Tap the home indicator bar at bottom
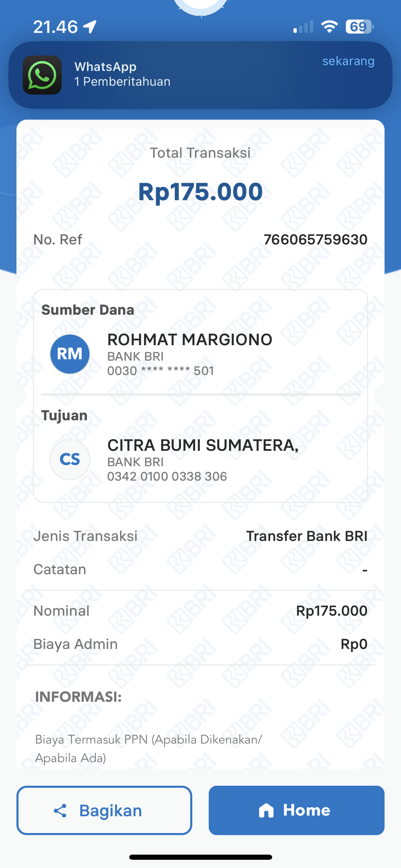Viewport: 401px width, 868px height. pos(200,857)
